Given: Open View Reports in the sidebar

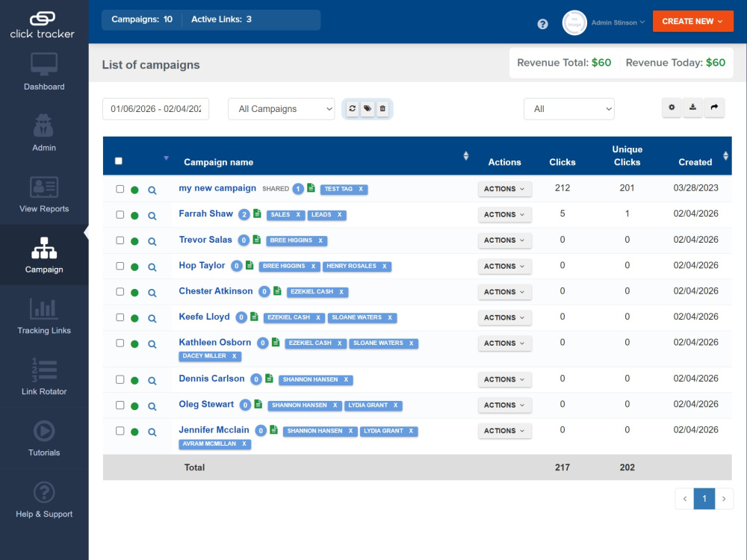Looking at the screenshot, I should 44,194.
